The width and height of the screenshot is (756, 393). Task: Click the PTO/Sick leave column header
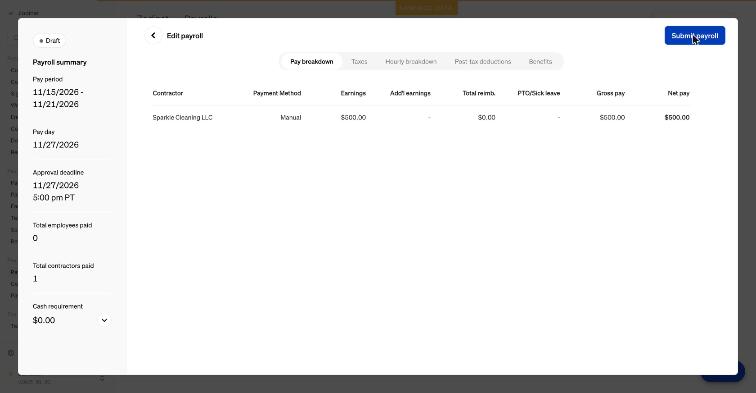click(x=539, y=94)
